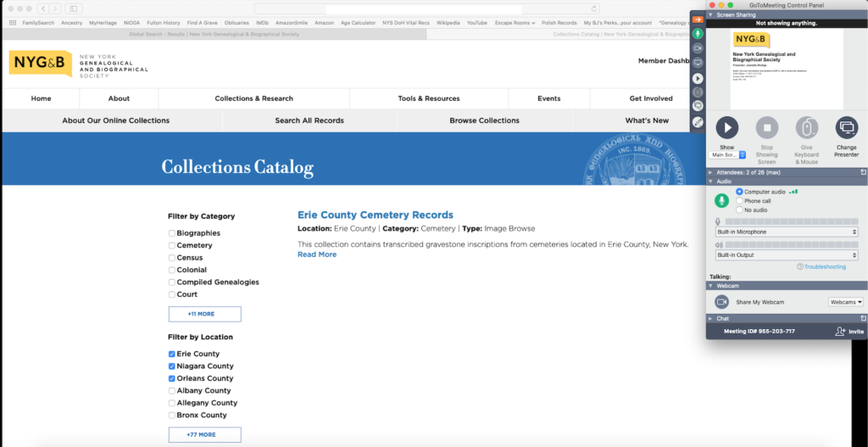Click the +77 MORE locations button
Image resolution: width=868 pixels, height=447 pixels.
click(x=205, y=435)
